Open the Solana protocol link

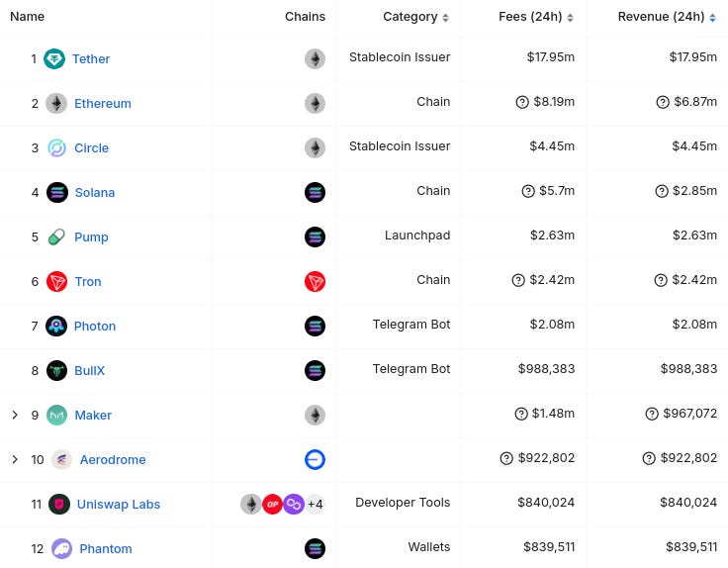[95, 192]
